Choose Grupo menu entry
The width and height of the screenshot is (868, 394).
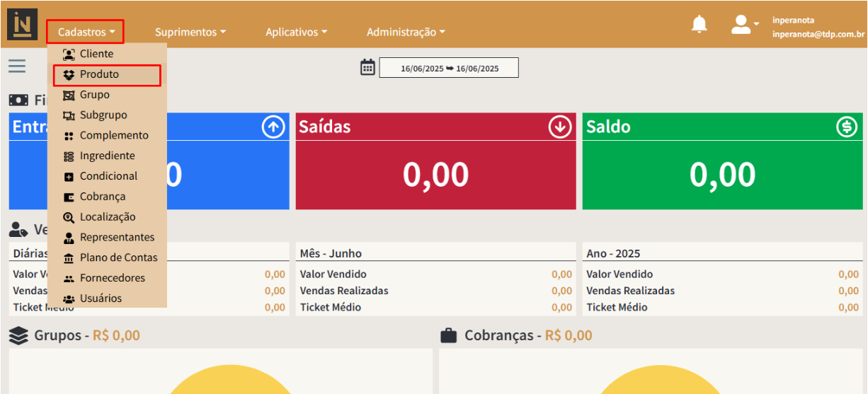point(108,95)
